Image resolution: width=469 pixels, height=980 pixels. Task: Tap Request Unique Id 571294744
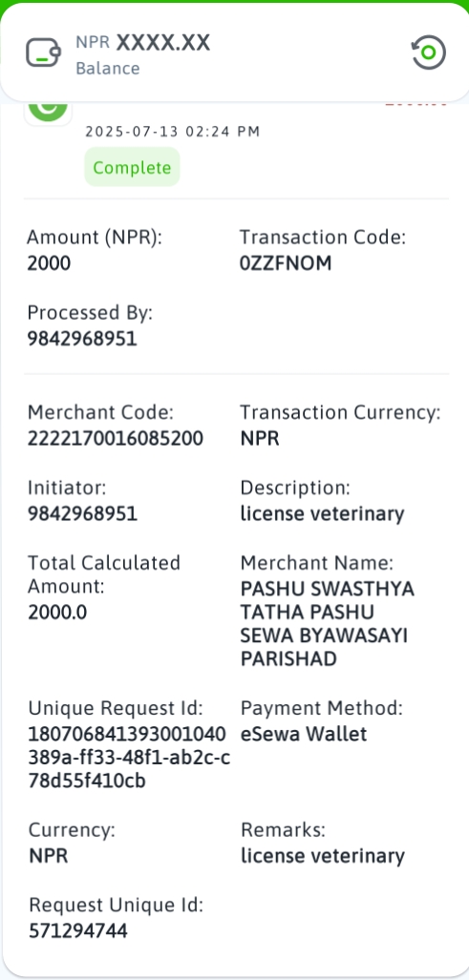coord(78,931)
